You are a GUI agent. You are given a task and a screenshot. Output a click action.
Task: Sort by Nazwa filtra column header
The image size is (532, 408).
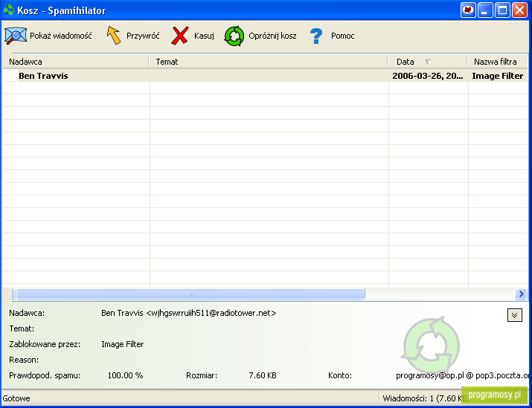498,62
